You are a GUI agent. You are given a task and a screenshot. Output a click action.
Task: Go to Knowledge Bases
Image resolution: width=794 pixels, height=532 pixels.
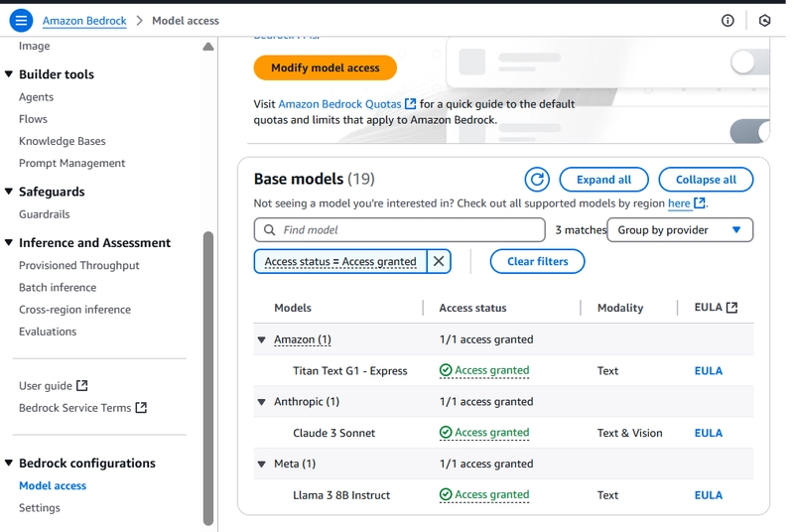pyautogui.click(x=63, y=141)
